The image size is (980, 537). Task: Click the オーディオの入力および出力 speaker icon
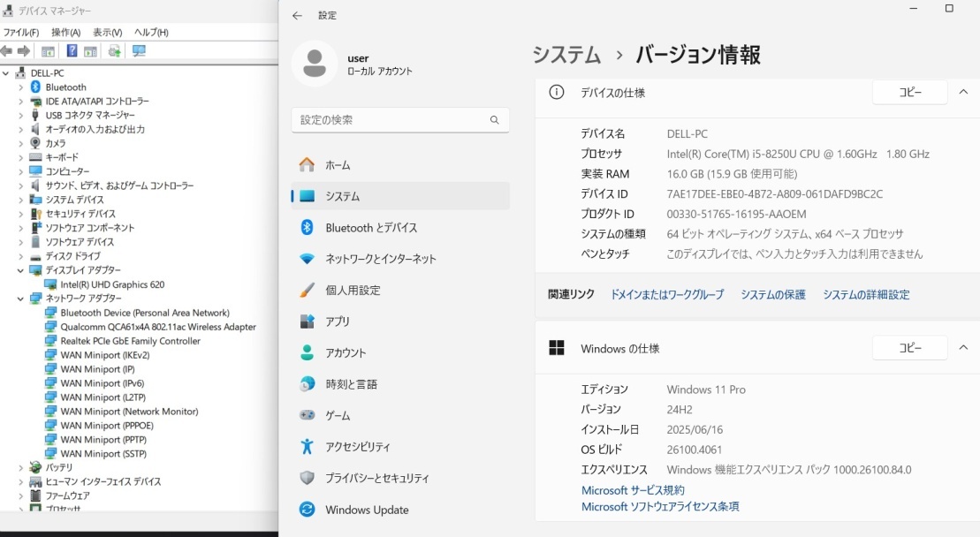click(x=35, y=129)
